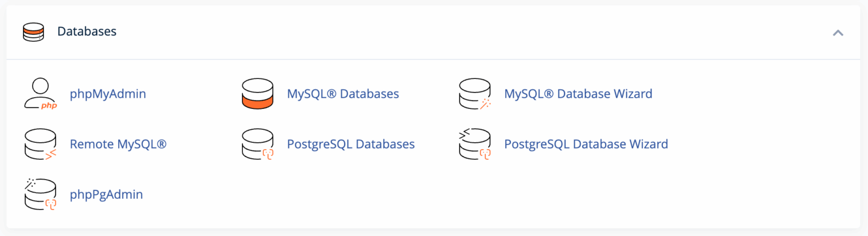
Task: Open the Remote MySQL® link
Action: click(118, 144)
